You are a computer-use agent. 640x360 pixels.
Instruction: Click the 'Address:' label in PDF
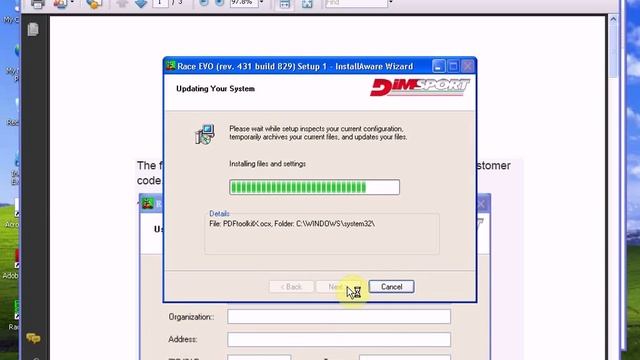coord(182,339)
